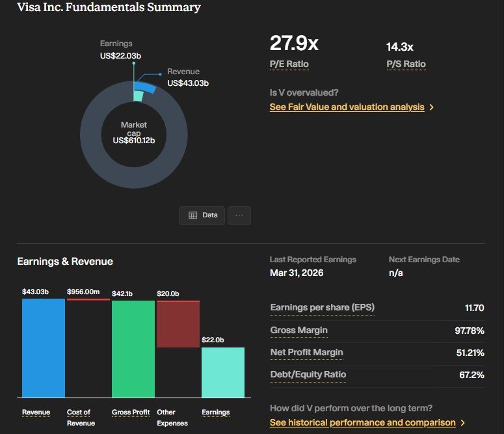The height and width of the screenshot is (434, 504).
Task: Click the teal Earnings segment of donut
Action: tap(139, 96)
